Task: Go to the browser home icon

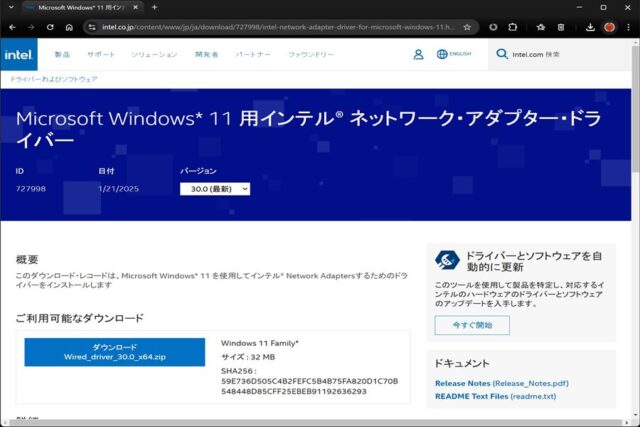Action: (x=69, y=27)
